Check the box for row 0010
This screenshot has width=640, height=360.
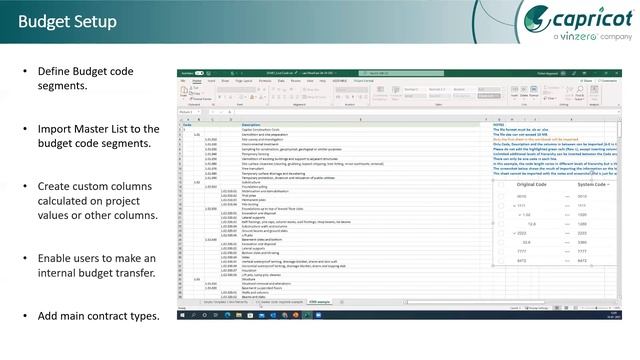[501, 196]
